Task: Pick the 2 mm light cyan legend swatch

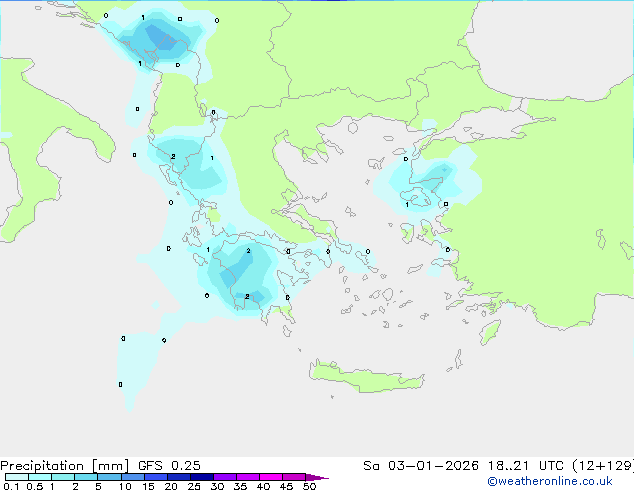Action: [x=86, y=477]
